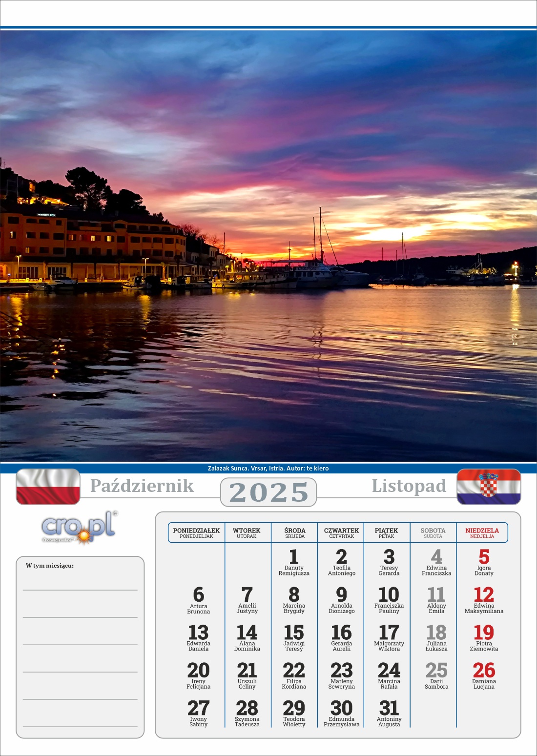Click the Polish flag icon

tap(48, 487)
